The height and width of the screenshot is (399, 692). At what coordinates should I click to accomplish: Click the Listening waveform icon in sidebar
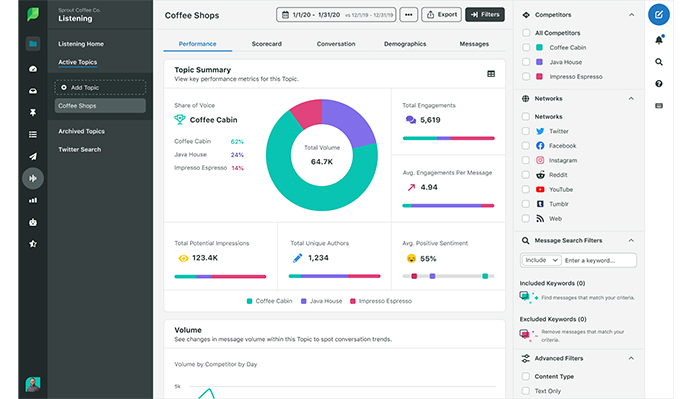pos(33,178)
